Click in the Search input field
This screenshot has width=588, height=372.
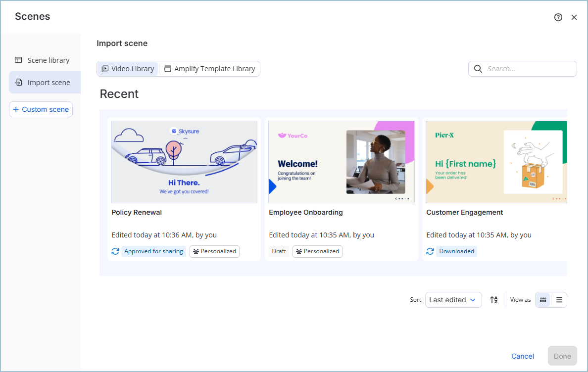pos(530,69)
